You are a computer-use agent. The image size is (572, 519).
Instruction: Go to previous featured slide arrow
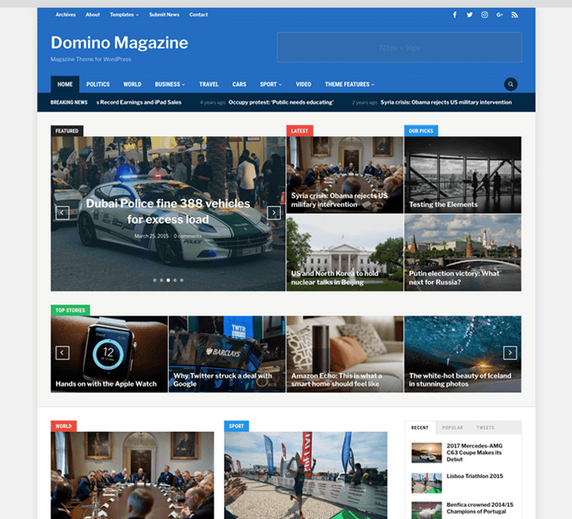pyautogui.click(x=62, y=213)
